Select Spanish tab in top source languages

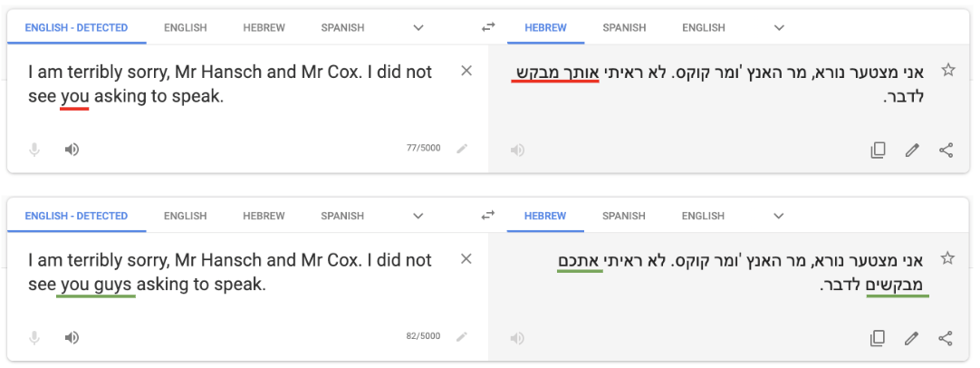pyautogui.click(x=342, y=28)
